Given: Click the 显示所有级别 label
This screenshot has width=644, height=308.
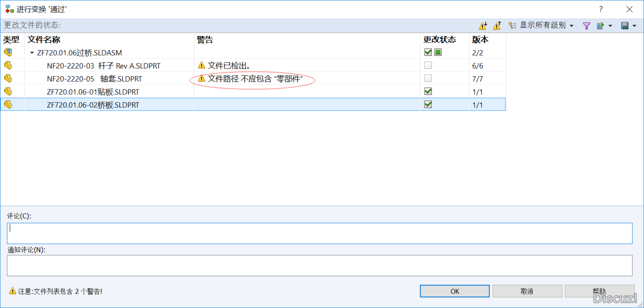Looking at the screenshot, I should coord(543,26).
